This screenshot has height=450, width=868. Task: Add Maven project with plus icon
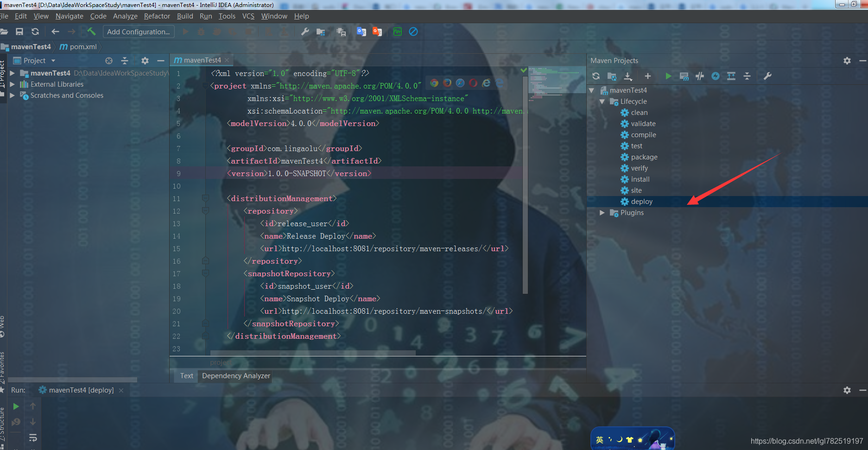pyautogui.click(x=648, y=76)
